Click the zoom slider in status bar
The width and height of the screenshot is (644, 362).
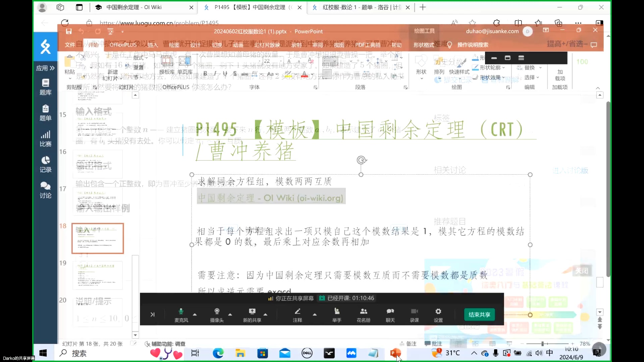[x=547, y=344]
